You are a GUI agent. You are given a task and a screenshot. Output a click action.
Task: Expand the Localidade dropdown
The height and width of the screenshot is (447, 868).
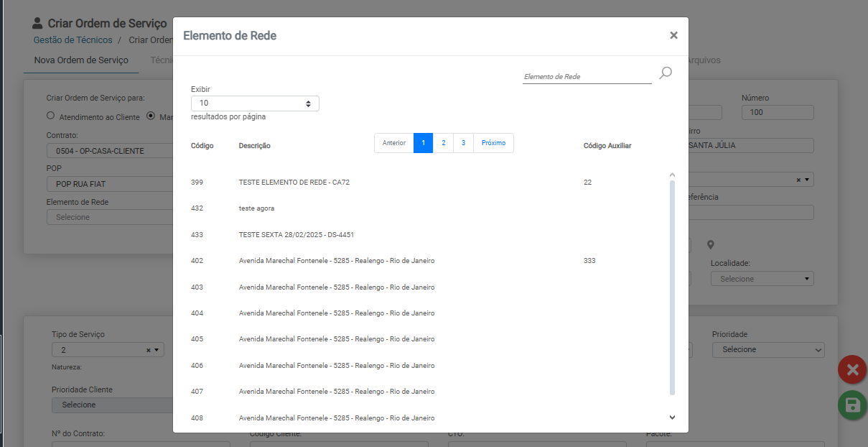point(762,279)
